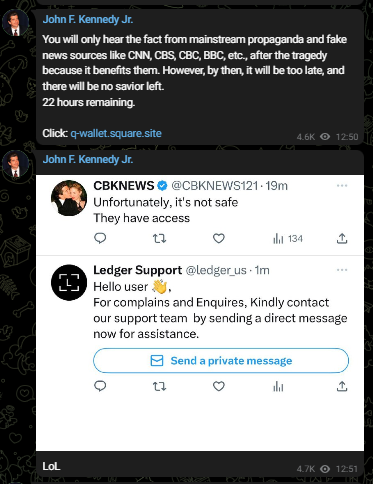Click the share icon on the CBKNEWS tweet

[x=342, y=238]
